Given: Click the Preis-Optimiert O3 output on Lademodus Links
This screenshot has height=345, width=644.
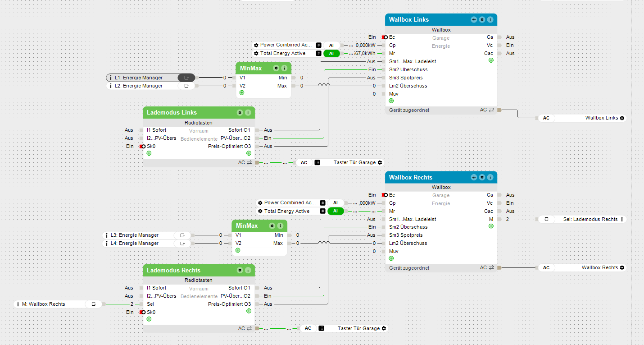Looking at the screenshot, I should click(x=230, y=146).
